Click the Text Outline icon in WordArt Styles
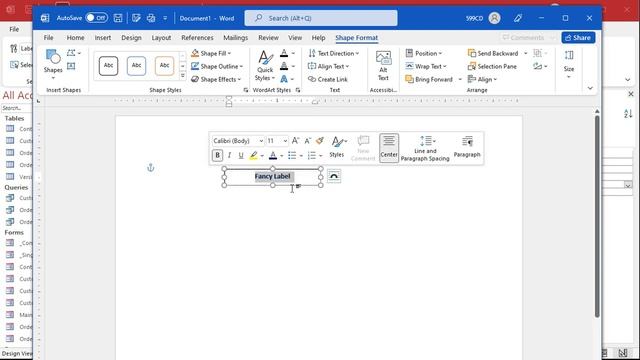 tap(284, 66)
